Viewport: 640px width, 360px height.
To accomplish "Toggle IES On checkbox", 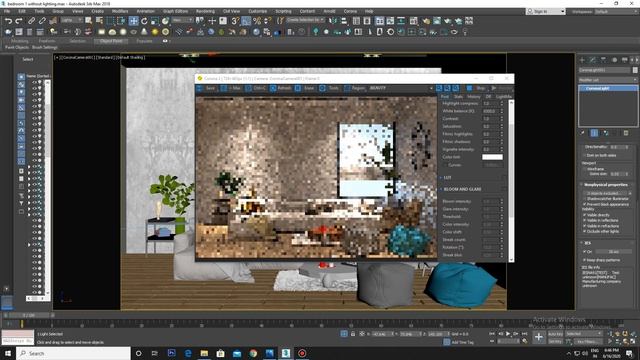I will point(584,252).
